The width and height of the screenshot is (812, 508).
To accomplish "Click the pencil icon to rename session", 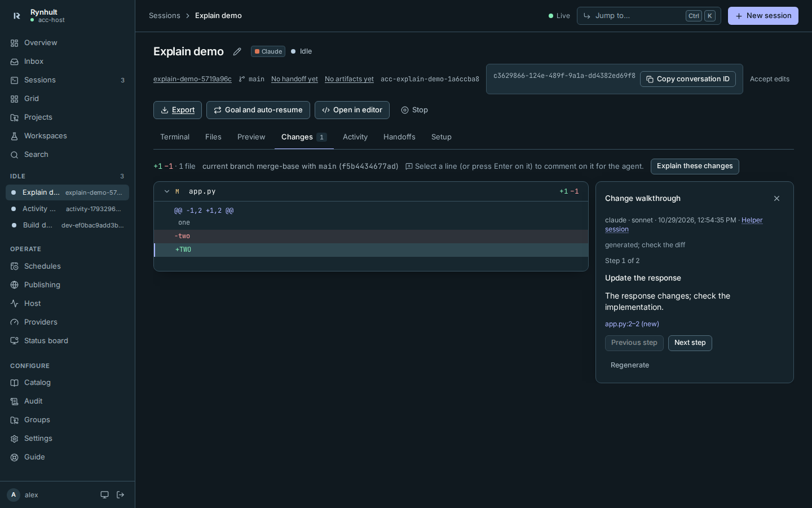I will (237, 51).
